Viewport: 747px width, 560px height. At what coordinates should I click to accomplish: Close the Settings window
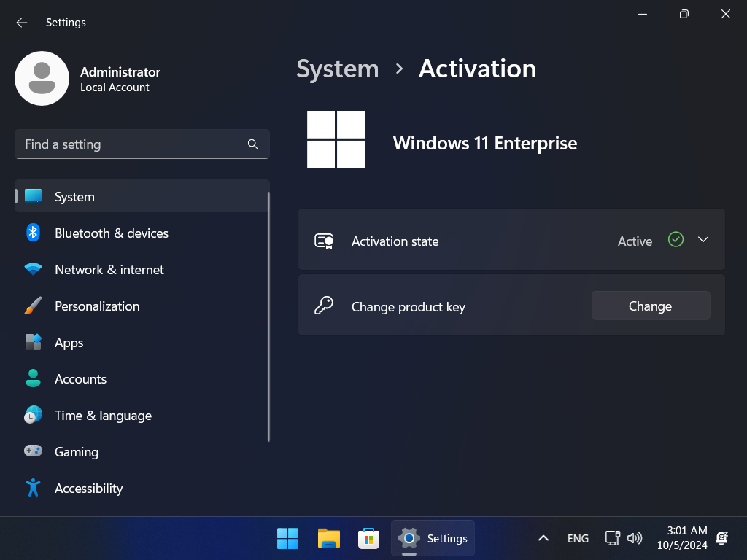pyautogui.click(x=726, y=14)
